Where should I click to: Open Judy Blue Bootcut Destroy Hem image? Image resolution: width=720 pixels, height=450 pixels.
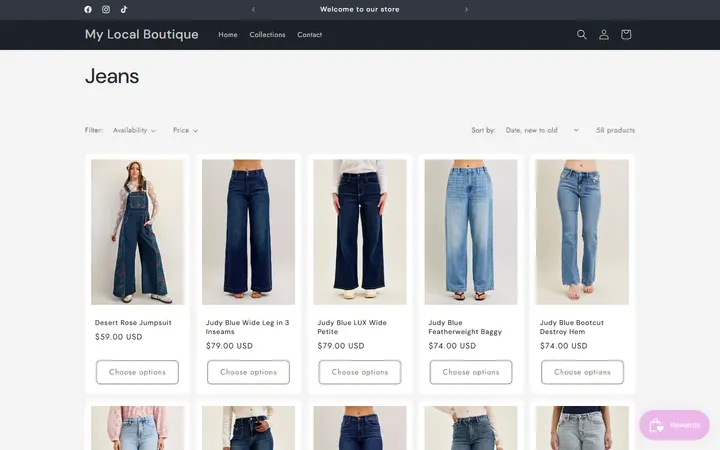582,232
